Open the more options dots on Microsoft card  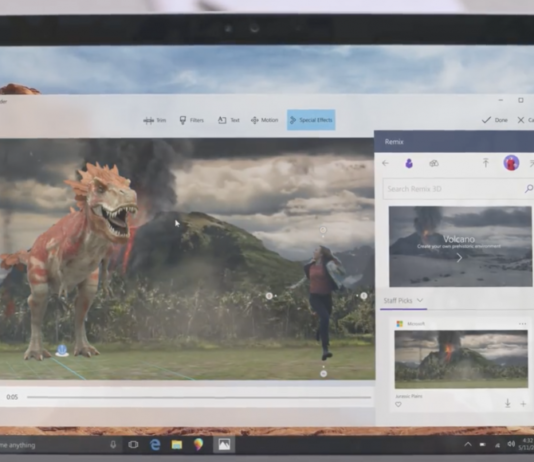[x=522, y=324]
